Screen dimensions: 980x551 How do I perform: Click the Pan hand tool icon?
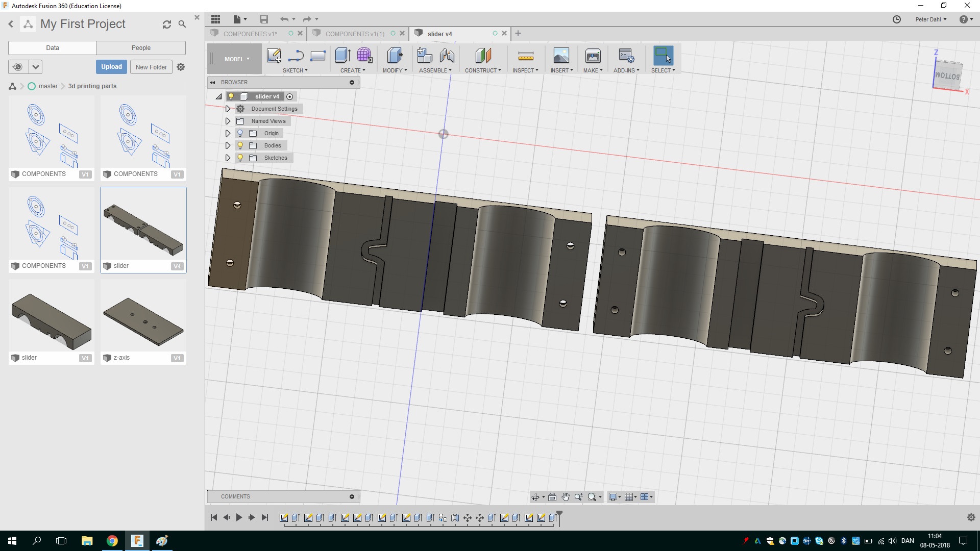(x=566, y=497)
